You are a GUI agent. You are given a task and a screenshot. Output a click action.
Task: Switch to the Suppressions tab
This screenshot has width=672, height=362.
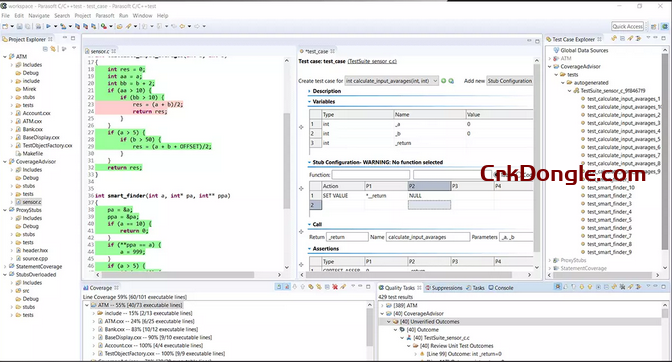(444, 288)
